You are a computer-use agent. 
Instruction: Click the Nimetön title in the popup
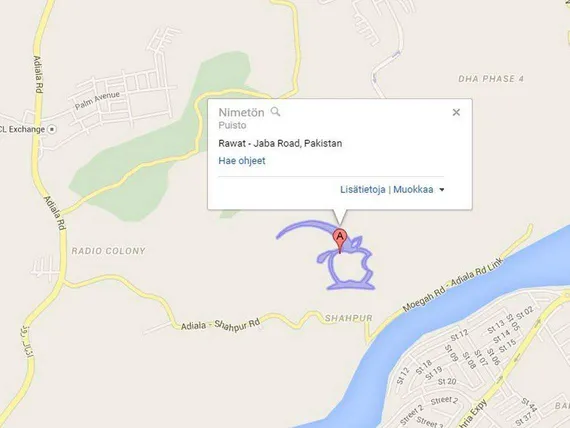(x=241, y=112)
